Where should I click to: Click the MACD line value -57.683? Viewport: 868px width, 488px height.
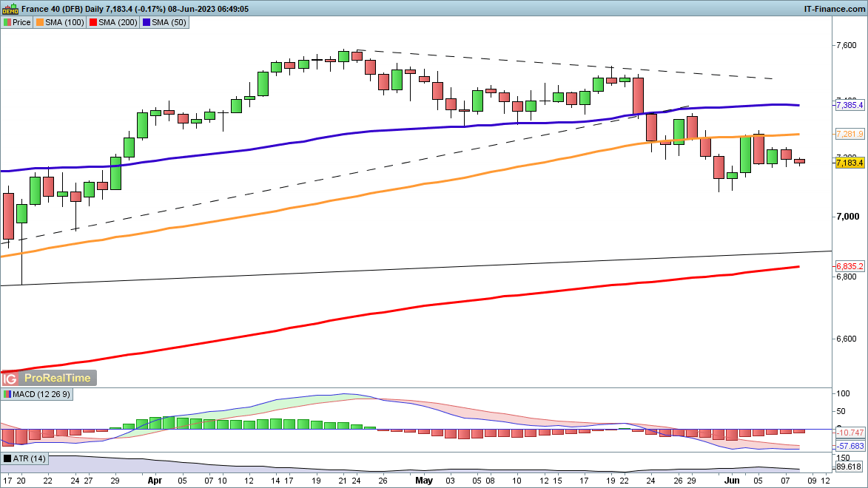850,446
